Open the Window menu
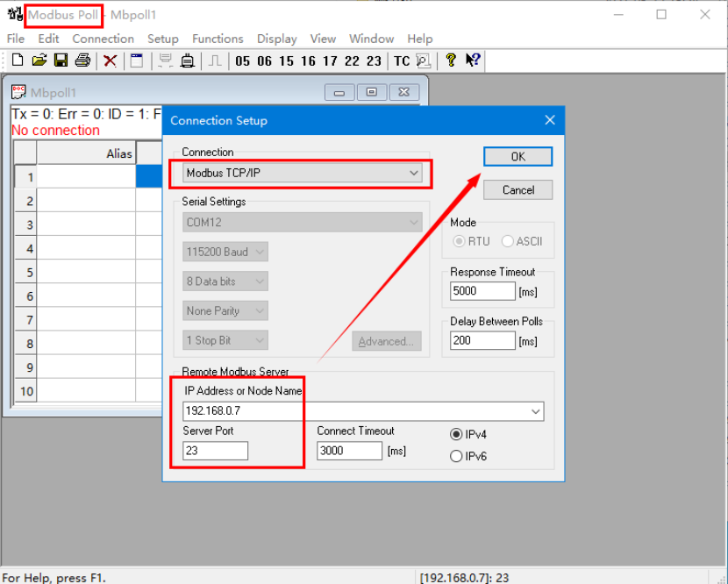This screenshot has width=728, height=584. (x=371, y=39)
